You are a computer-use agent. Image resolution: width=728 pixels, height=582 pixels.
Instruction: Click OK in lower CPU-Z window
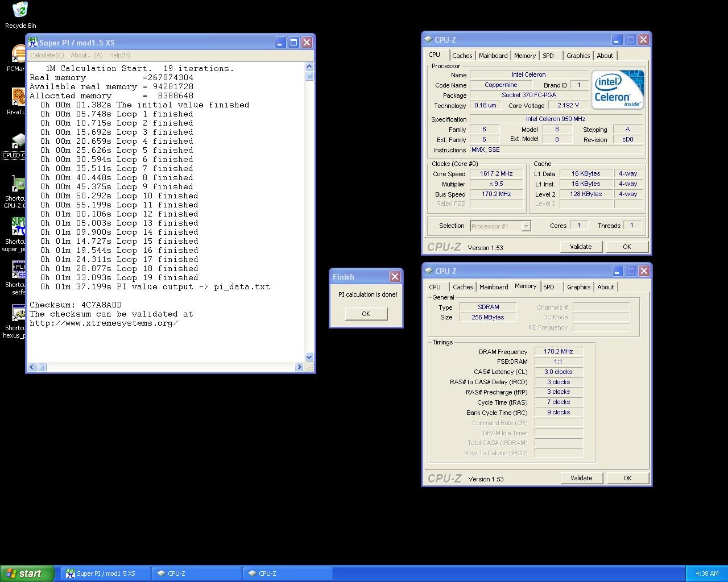pyautogui.click(x=627, y=478)
